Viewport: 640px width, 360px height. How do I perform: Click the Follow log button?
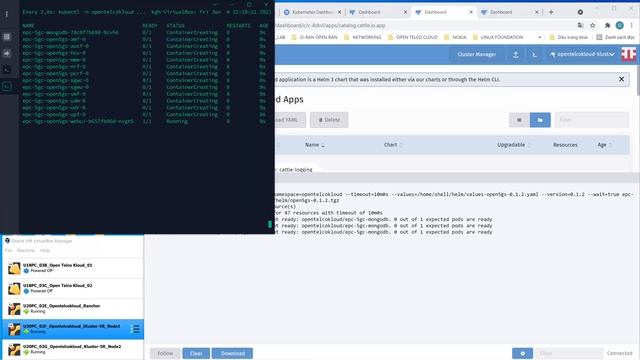point(165,353)
